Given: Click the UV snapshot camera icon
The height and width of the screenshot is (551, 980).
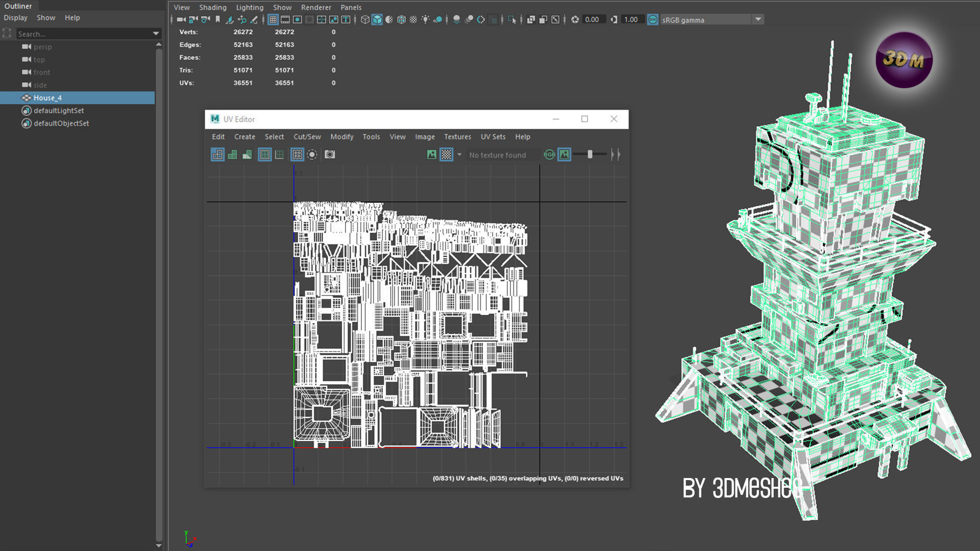Looking at the screenshot, I should pyautogui.click(x=330, y=155).
